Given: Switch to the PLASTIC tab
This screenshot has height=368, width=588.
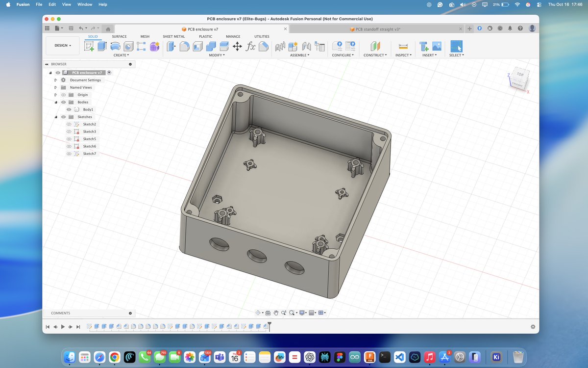Looking at the screenshot, I should tap(206, 36).
